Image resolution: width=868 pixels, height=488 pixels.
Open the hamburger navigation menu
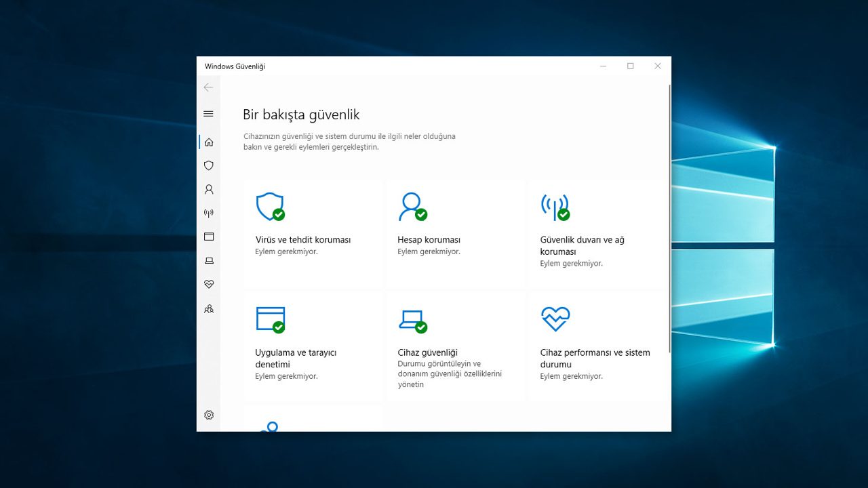coord(208,114)
